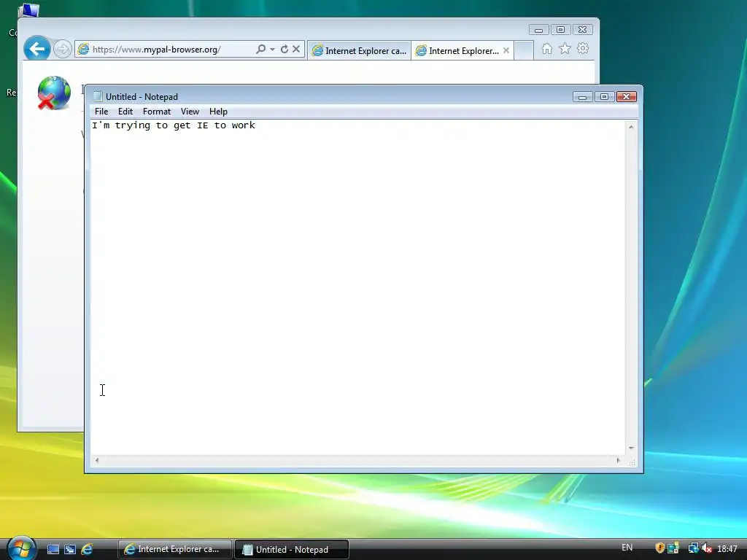Click Switch between windows quick launch icon
747x560 pixels.
pos(70,550)
